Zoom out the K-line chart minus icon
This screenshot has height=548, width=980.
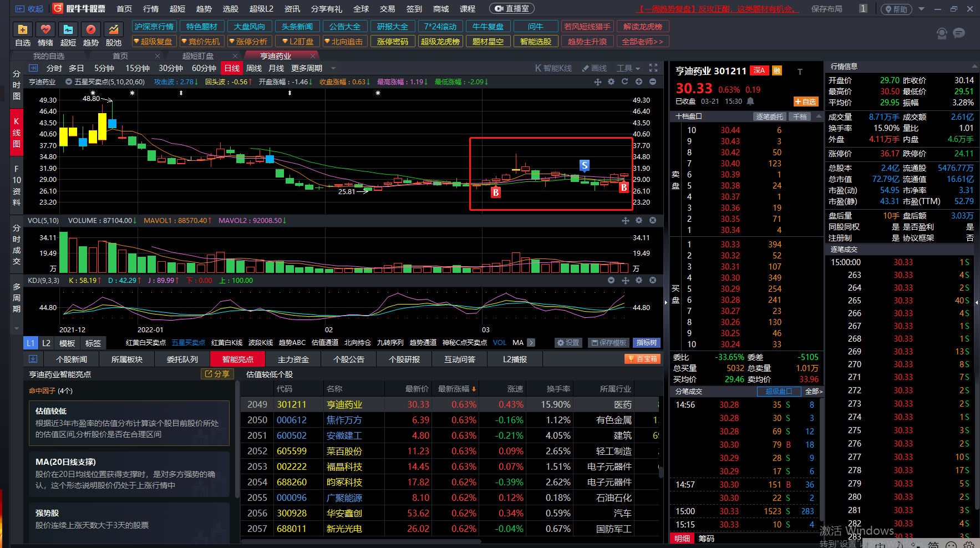coord(653,82)
